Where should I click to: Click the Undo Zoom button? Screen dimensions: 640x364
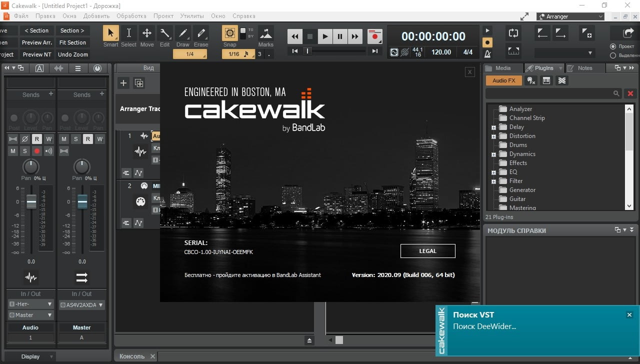pos(73,54)
